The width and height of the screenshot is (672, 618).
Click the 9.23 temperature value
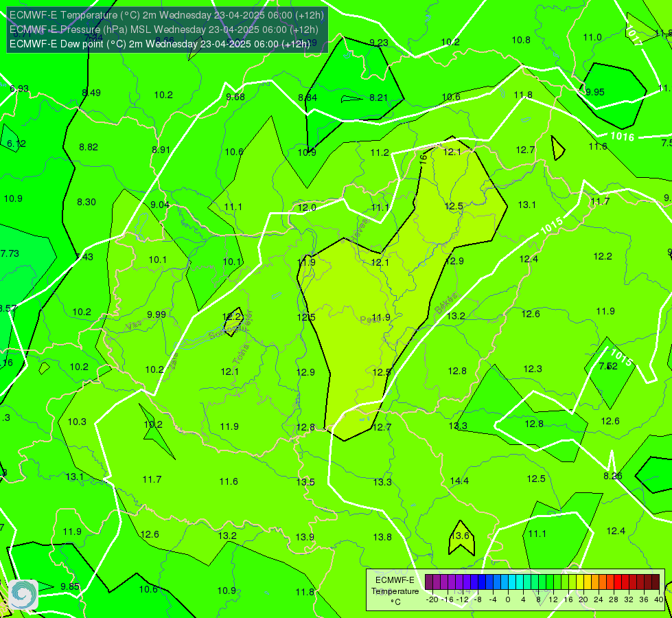coord(379,43)
